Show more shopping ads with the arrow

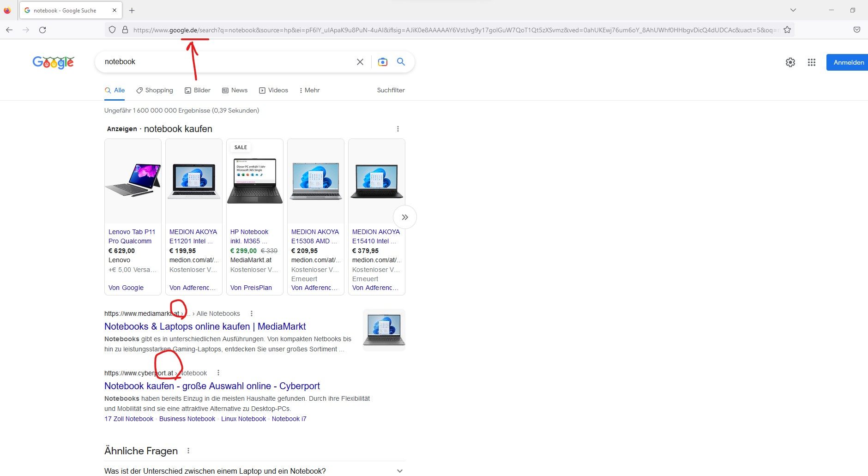[x=405, y=217]
